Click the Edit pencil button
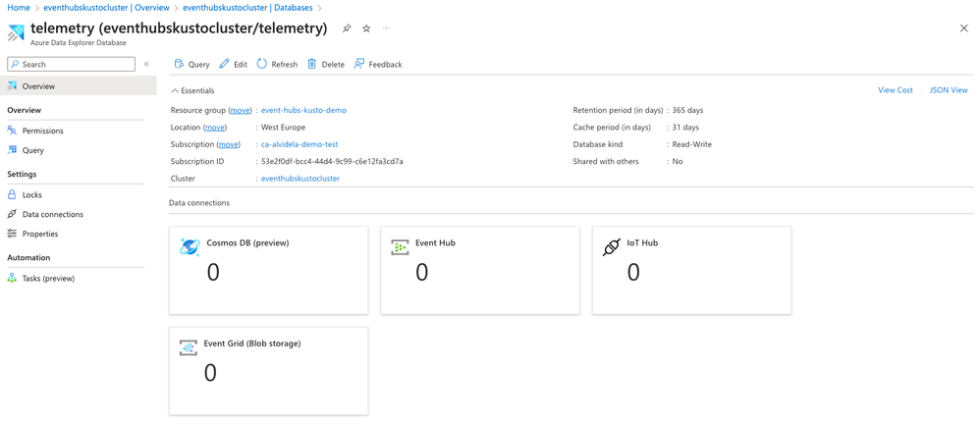980x425 pixels. click(x=233, y=65)
